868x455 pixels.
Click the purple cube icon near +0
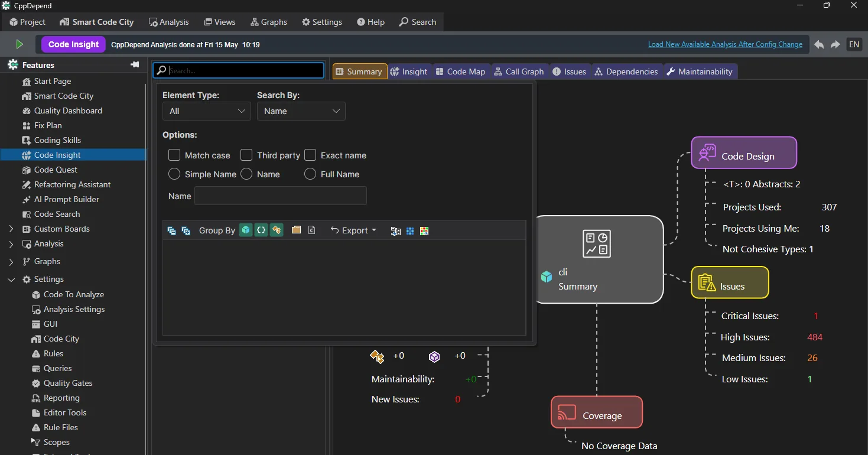click(434, 356)
